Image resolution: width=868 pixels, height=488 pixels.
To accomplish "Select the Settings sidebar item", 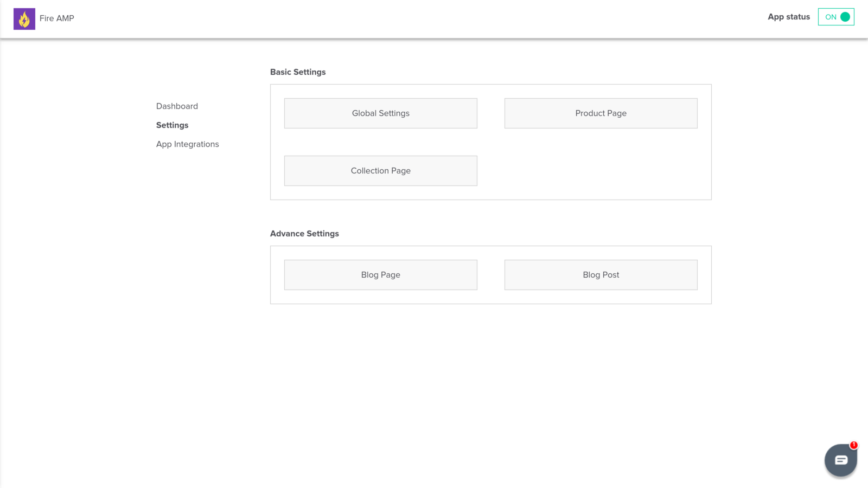I will (x=172, y=125).
